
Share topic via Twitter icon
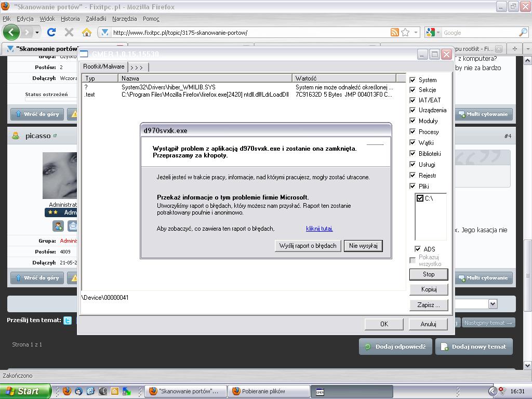(68, 320)
